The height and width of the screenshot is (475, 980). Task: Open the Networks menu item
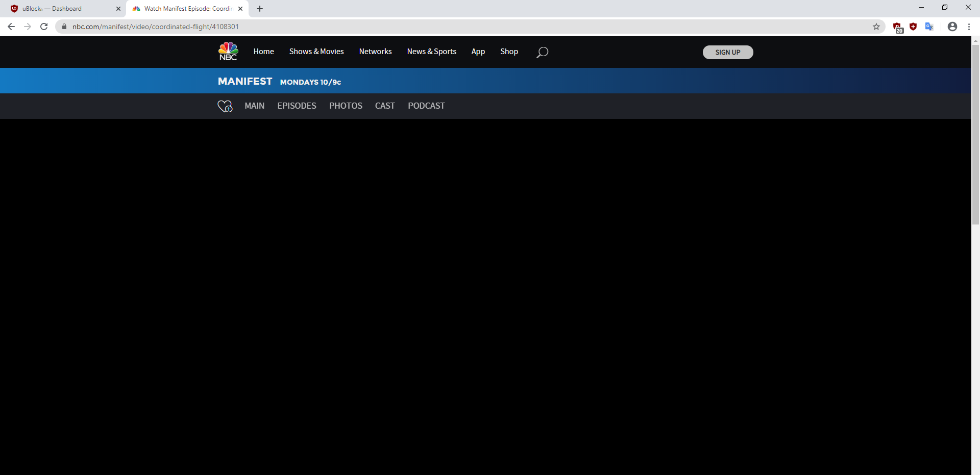pyautogui.click(x=376, y=52)
